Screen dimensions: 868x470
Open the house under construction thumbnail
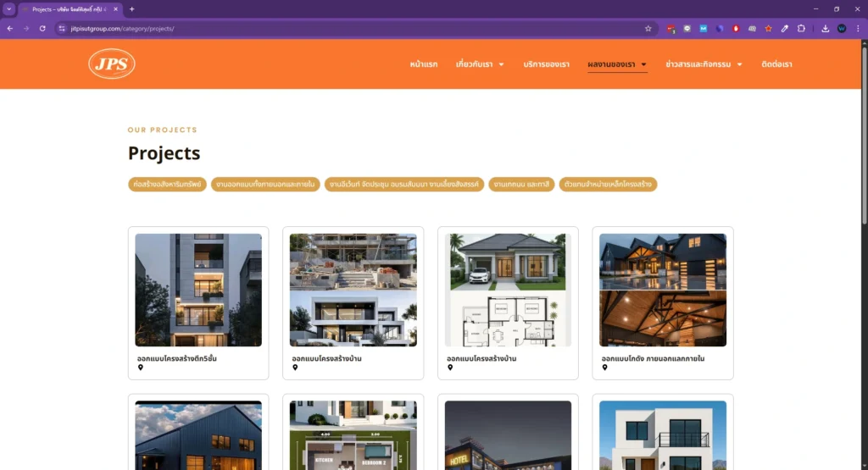point(353,290)
